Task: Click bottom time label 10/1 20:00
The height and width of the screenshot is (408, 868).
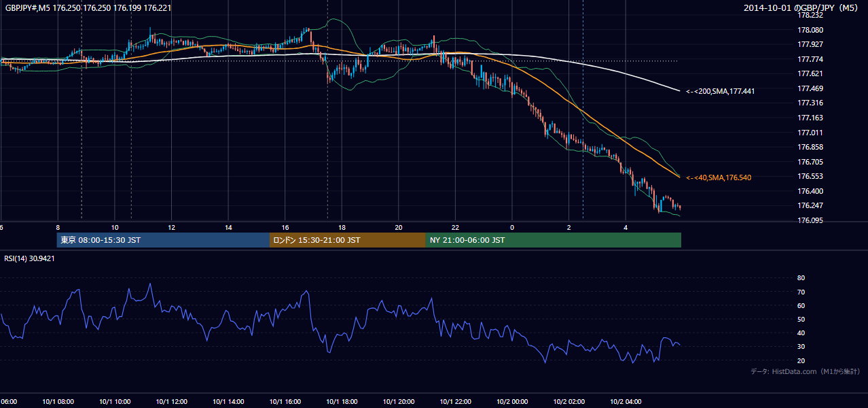Action: [x=398, y=402]
